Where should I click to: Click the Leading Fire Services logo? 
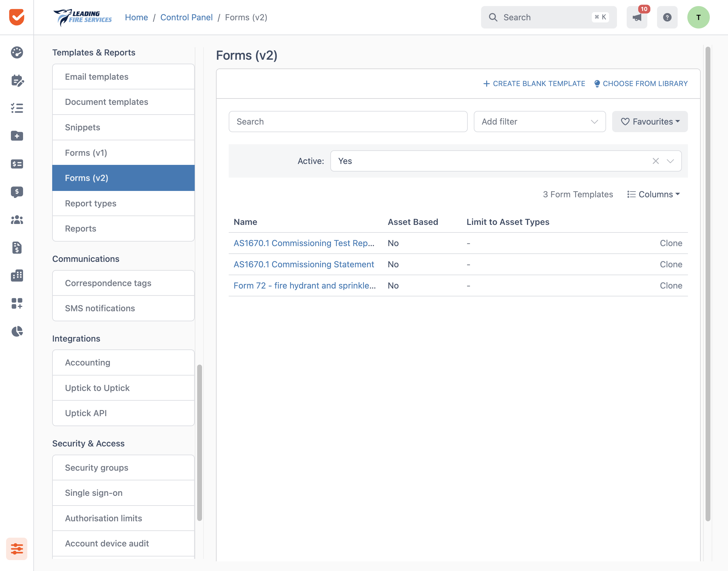point(83,17)
